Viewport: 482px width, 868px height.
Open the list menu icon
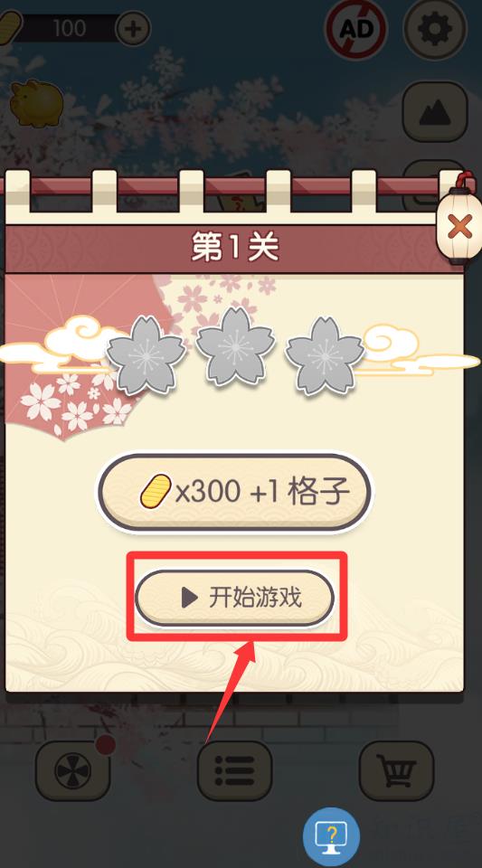[234, 770]
